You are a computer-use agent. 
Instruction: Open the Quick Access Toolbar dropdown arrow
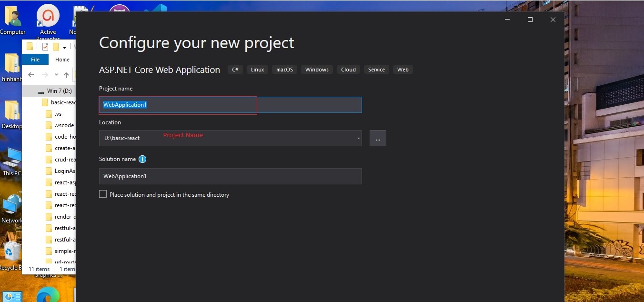point(64,46)
